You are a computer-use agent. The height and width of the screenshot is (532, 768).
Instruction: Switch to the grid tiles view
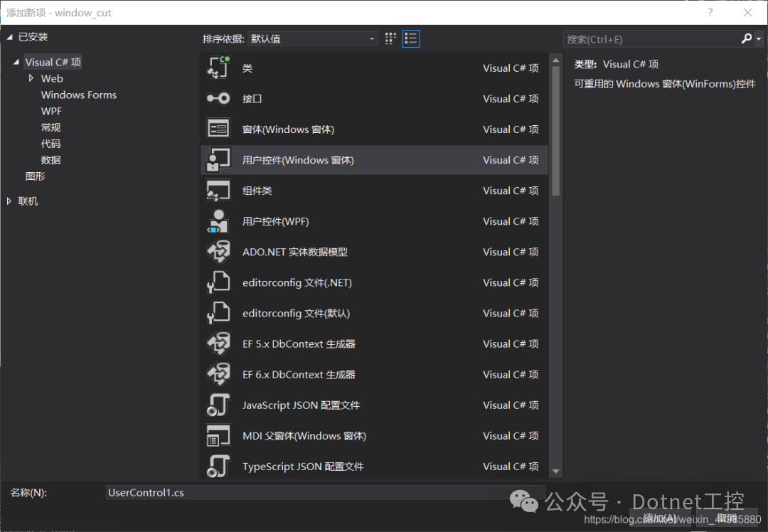click(x=390, y=38)
